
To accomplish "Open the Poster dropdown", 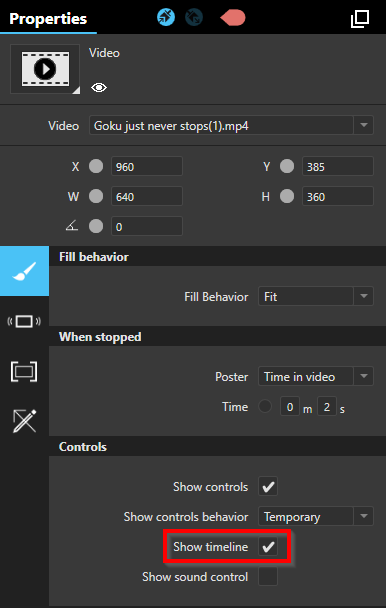I will [x=316, y=376].
